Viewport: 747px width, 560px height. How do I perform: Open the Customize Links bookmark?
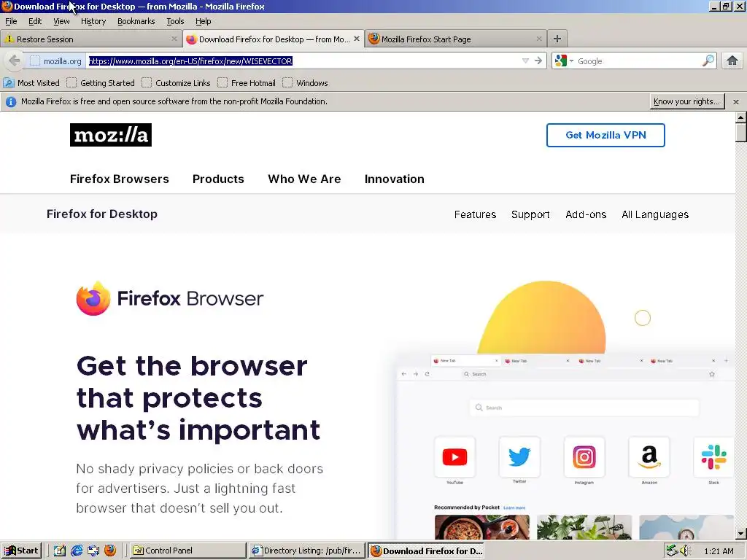[176, 83]
